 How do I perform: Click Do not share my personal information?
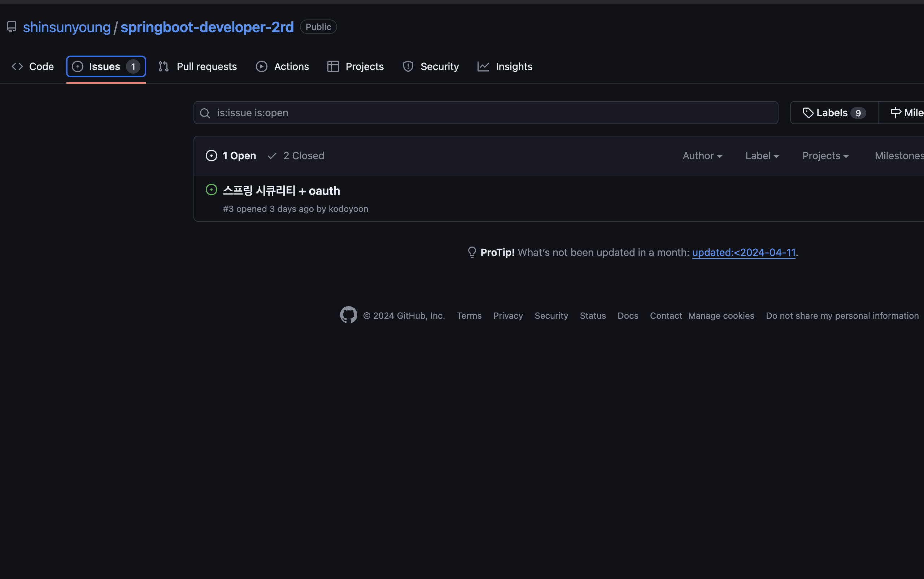[842, 315]
